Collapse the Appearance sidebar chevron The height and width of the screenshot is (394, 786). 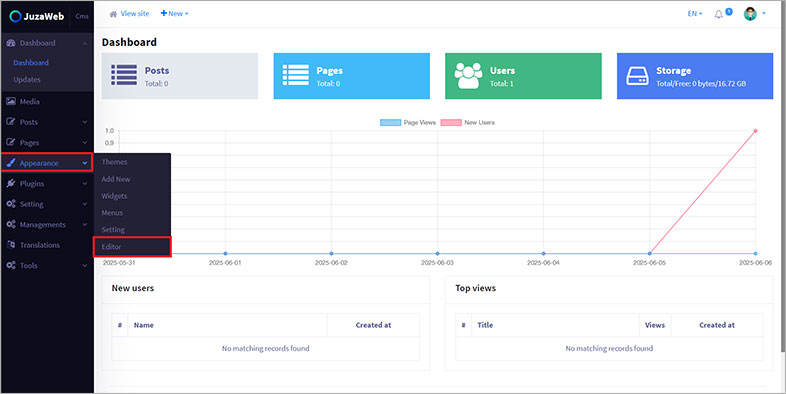85,163
